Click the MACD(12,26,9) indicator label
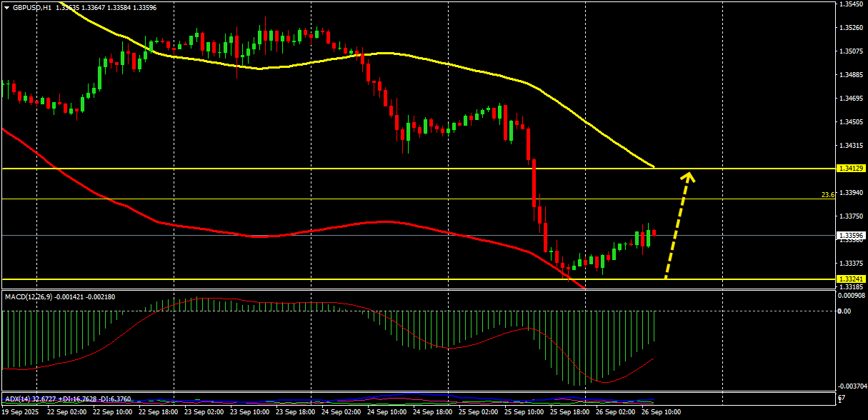 tap(30, 296)
